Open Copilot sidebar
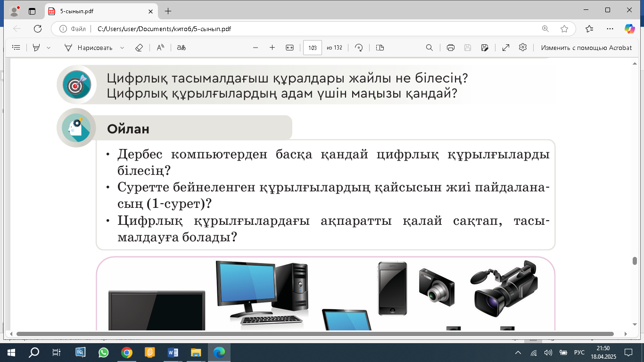The image size is (644, 362). [x=630, y=29]
